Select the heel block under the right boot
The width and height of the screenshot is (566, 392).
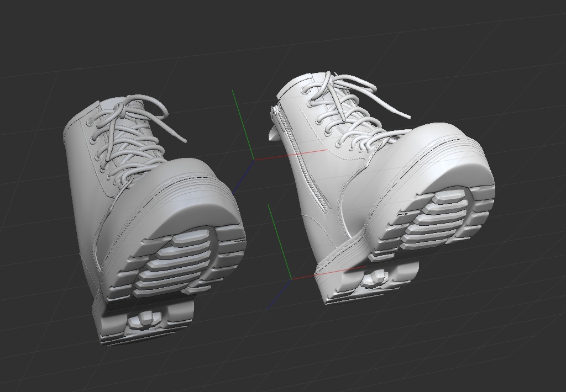click(376, 279)
